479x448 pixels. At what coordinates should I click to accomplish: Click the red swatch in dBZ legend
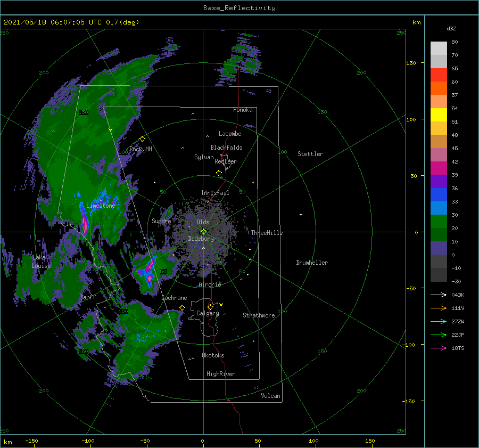coord(439,75)
